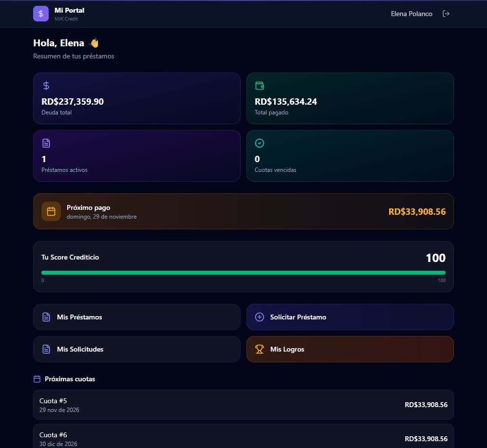Click the logout arrow icon
The image size is (487, 448).
click(446, 14)
